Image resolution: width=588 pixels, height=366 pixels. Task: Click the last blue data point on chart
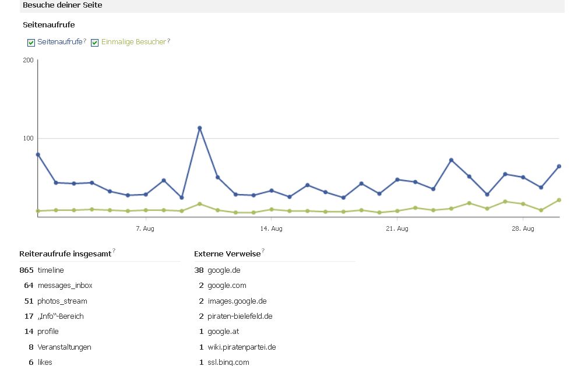point(559,166)
